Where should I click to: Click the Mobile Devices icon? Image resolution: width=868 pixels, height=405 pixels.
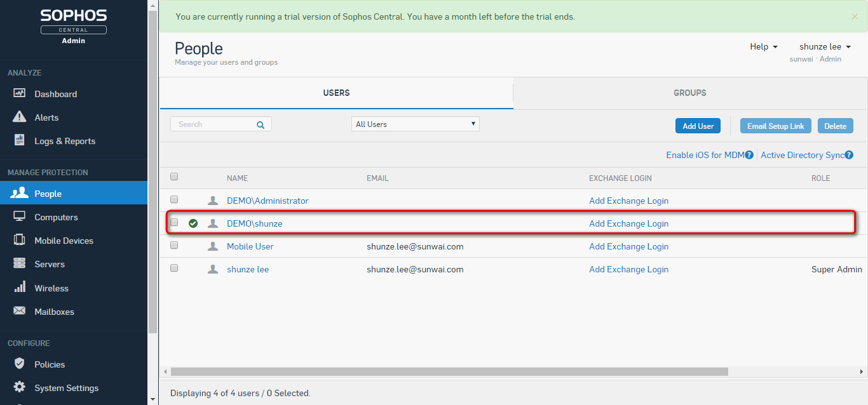tap(20, 240)
